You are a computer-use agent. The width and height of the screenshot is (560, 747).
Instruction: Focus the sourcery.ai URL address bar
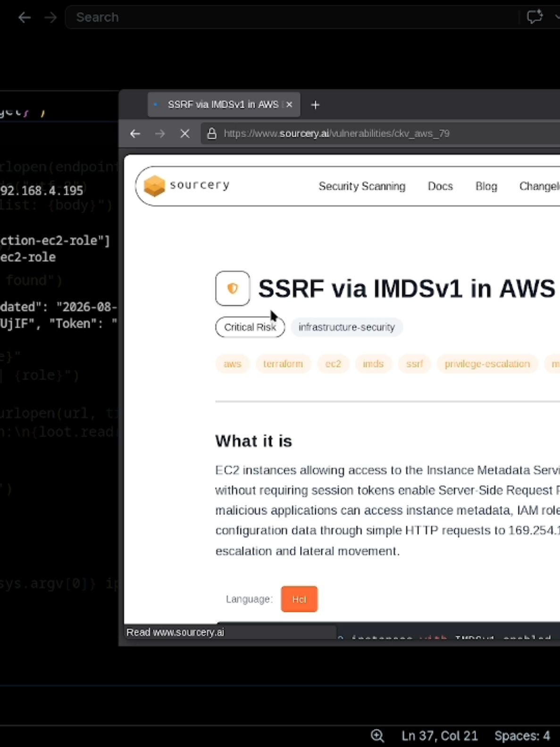pos(380,134)
